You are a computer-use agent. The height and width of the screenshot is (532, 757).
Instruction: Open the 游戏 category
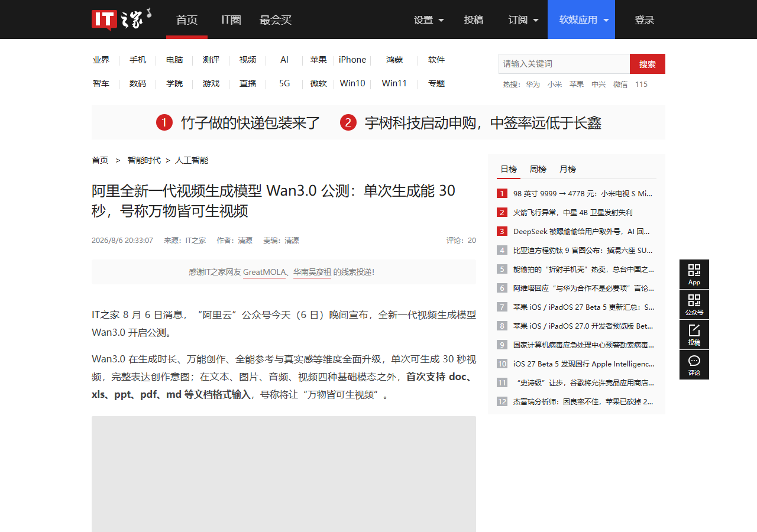tap(211, 83)
